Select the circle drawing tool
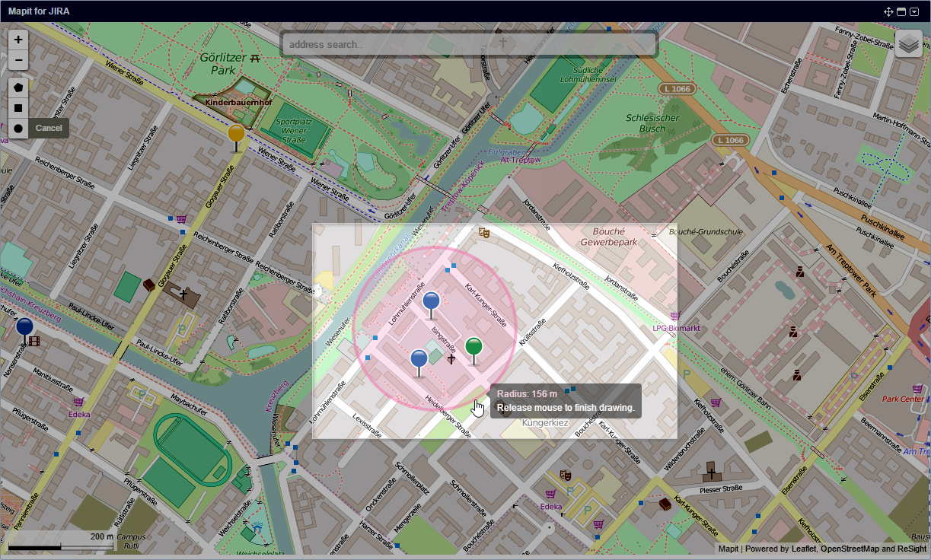 click(18, 128)
